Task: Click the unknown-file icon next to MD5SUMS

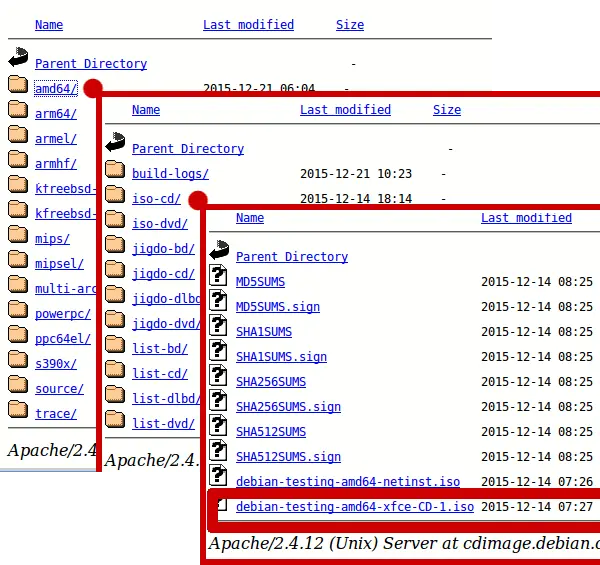Action: tap(218, 276)
